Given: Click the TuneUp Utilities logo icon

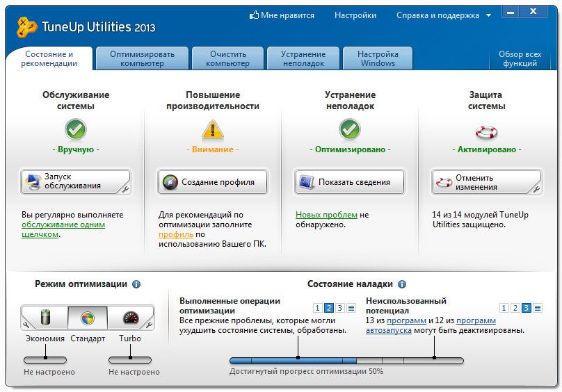Looking at the screenshot, I should 26,27.
